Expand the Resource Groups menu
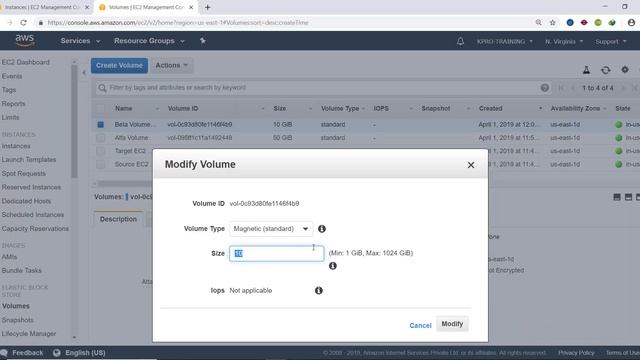Image resolution: width=640 pixels, height=360 pixels. (149, 41)
